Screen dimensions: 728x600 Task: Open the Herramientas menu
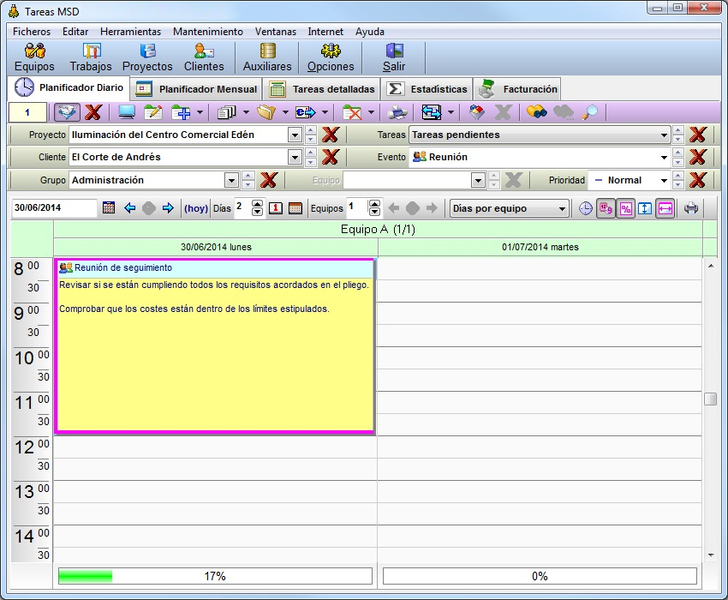(130, 32)
